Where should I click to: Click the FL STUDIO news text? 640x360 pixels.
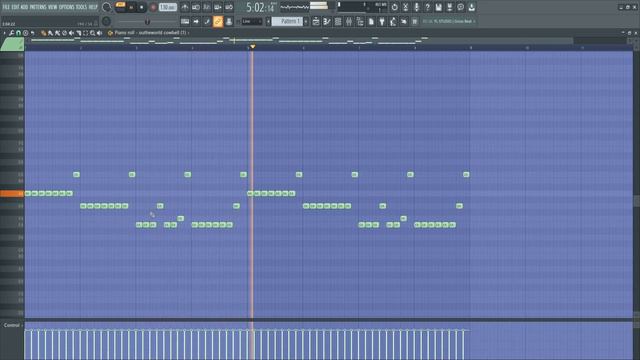click(x=449, y=21)
